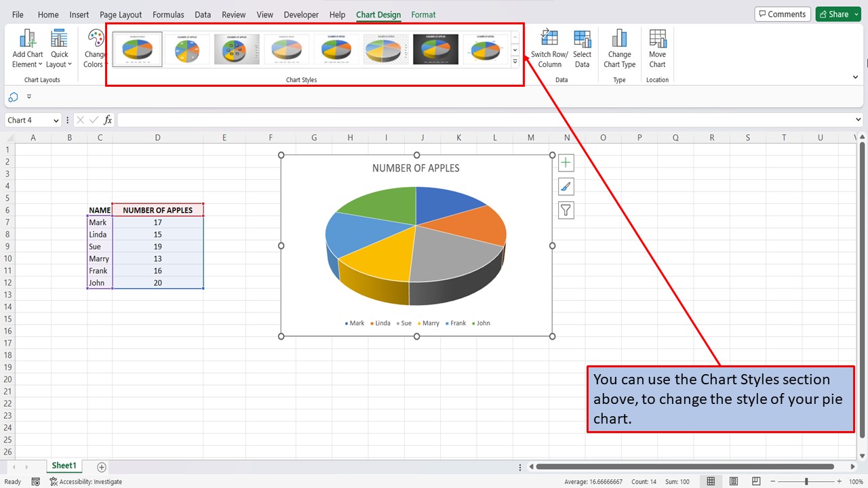Viewport: 868px width, 488px height.
Task: Click the Comments button
Action: click(783, 14)
